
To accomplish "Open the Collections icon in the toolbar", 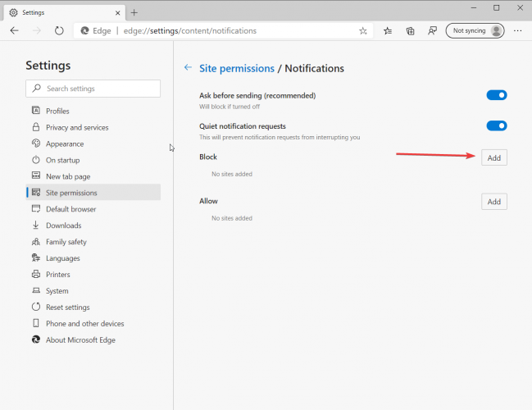I will (x=410, y=31).
